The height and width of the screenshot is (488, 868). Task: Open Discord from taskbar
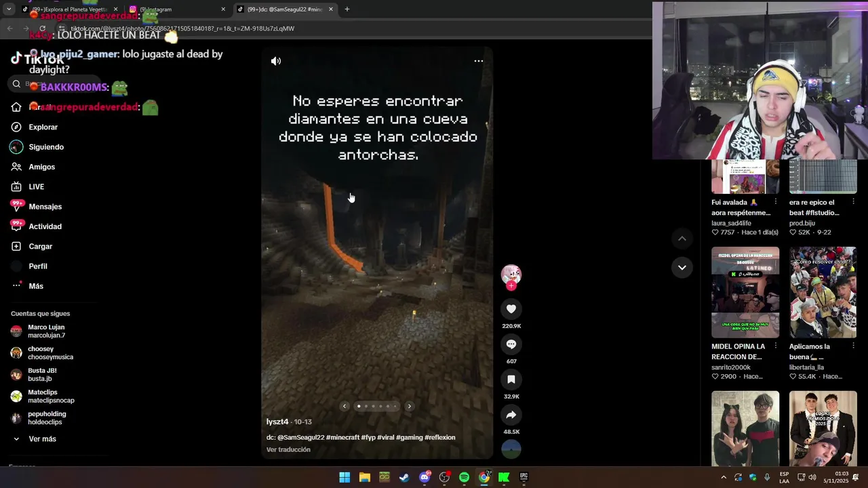click(425, 477)
